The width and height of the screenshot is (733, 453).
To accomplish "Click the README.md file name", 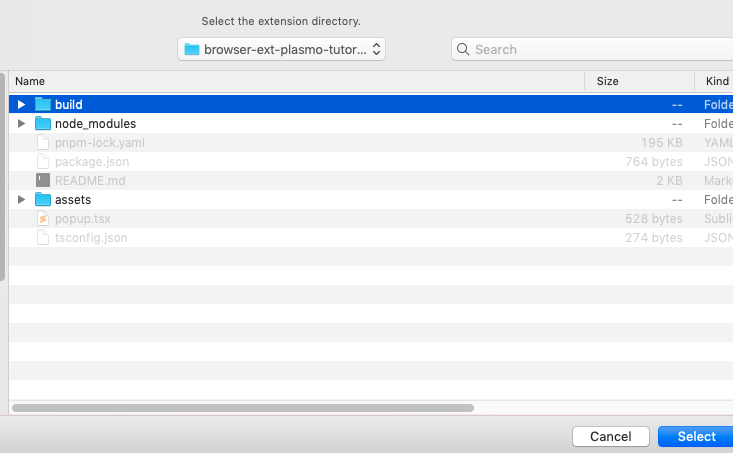I will [90, 180].
